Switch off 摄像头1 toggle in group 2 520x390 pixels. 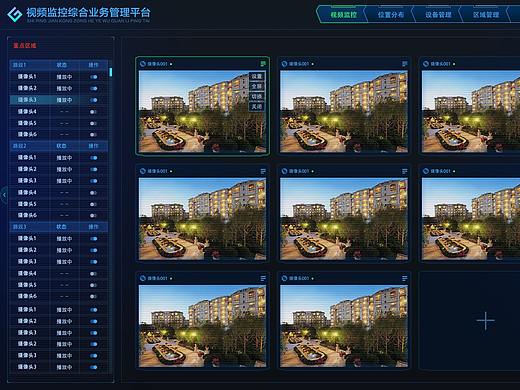click(x=93, y=158)
